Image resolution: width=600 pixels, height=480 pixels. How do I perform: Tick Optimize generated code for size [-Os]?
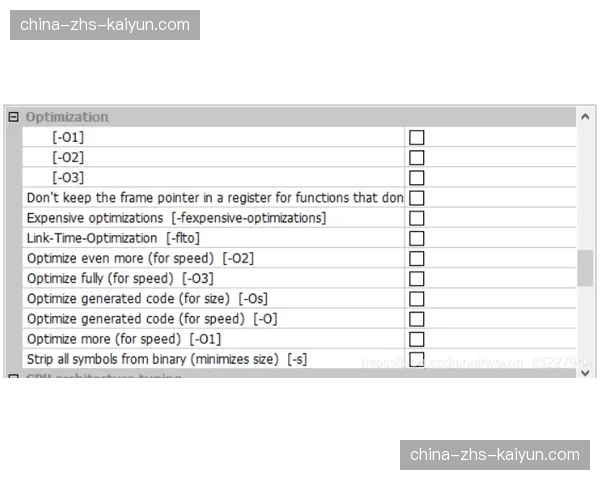click(417, 299)
